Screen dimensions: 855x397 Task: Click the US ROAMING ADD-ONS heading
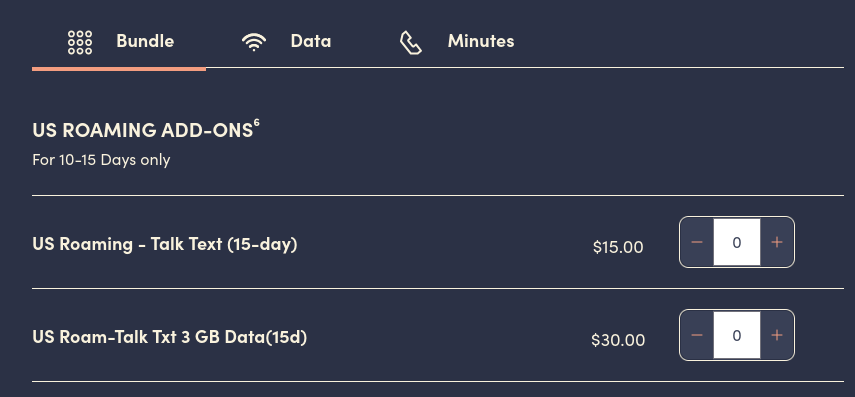(x=142, y=130)
